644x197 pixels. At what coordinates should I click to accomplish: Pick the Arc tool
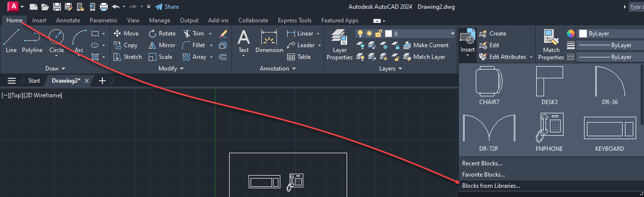tap(79, 41)
